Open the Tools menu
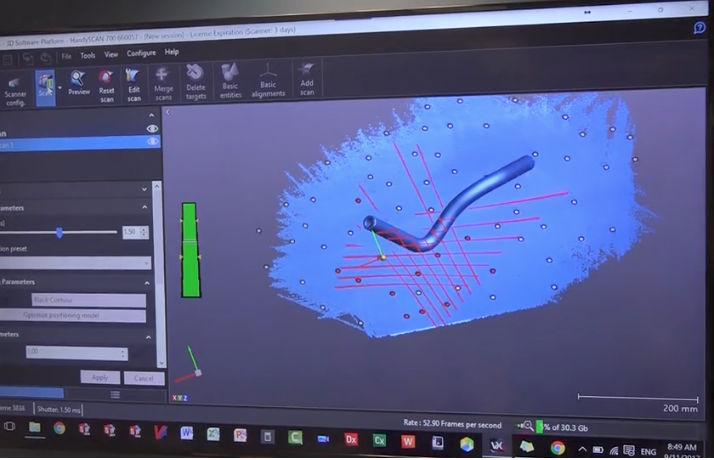 coord(87,56)
